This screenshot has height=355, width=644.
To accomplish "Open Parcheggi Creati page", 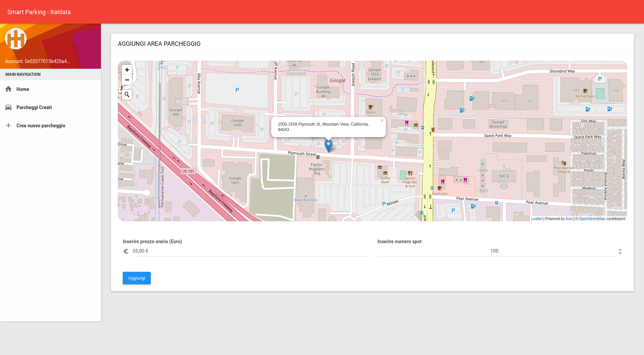I will tap(50, 107).
